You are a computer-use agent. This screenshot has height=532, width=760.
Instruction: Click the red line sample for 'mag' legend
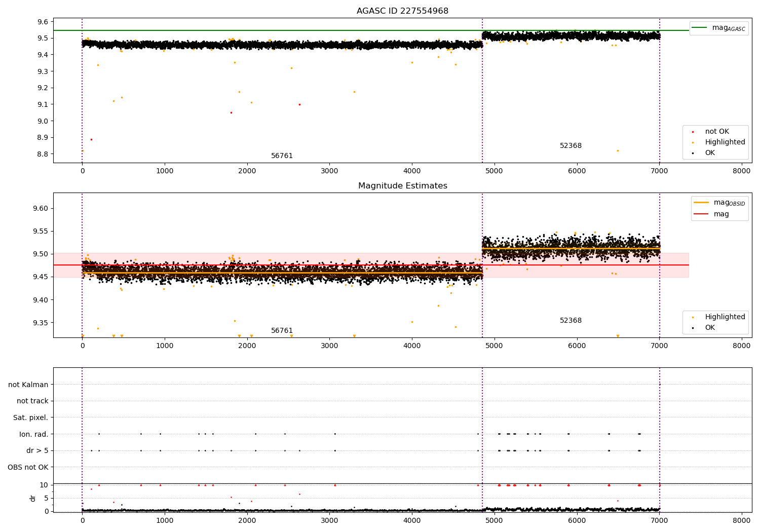pyautogui.click(x=701, y=214)
